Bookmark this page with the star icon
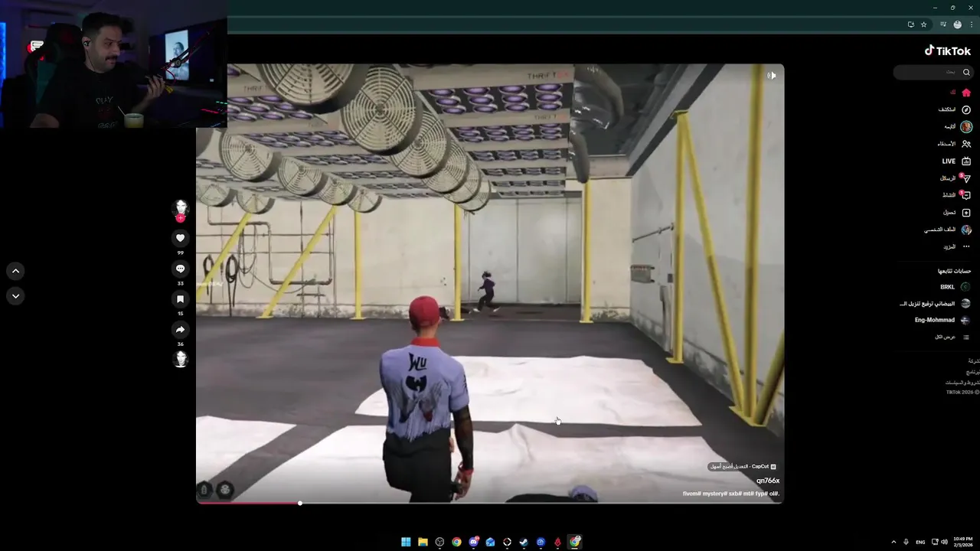Viewport: 980px width, 551px height. (924, 24)
